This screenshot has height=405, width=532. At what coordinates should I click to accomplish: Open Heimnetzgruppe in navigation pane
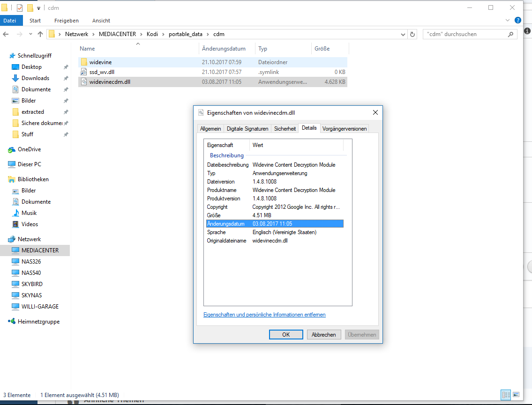tap(38, 322)
